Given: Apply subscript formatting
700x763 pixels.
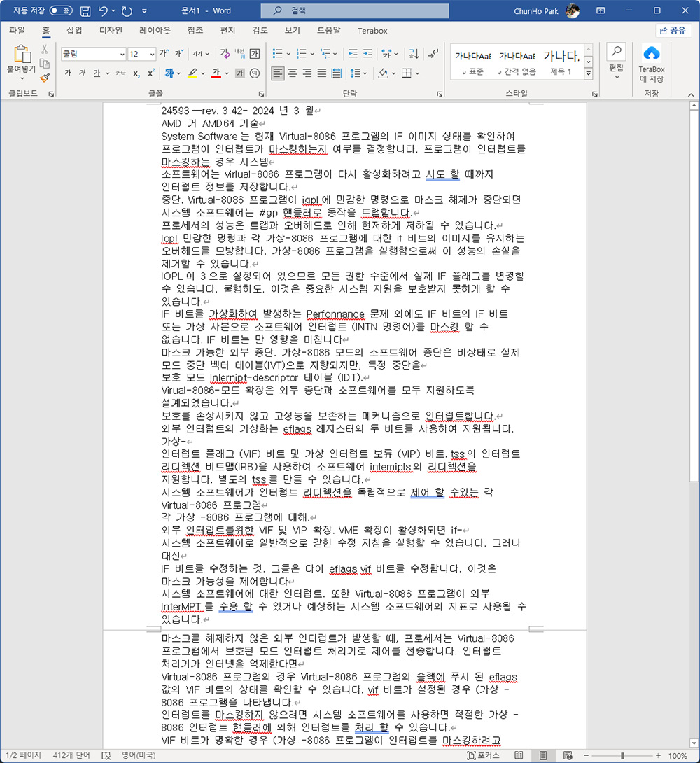Looking at the screenshot, I should coord(136,73).
